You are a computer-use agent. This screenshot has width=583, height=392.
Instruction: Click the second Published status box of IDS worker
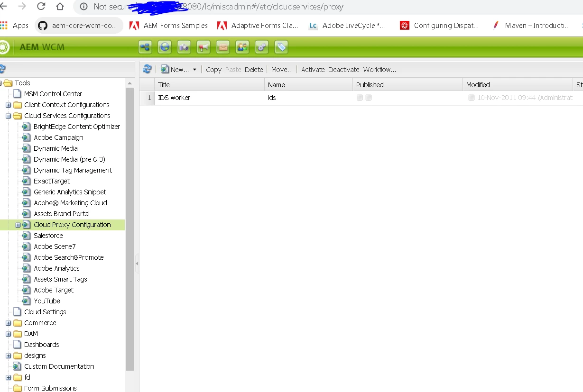pyautogui.click(x=369, y=98)
